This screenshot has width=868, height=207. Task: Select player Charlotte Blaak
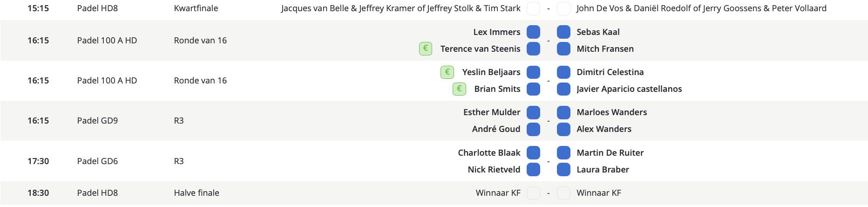(x=489, y=152)
